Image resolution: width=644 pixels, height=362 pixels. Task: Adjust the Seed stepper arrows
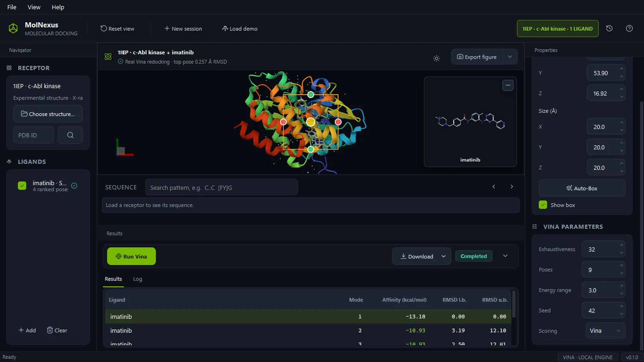621,310
